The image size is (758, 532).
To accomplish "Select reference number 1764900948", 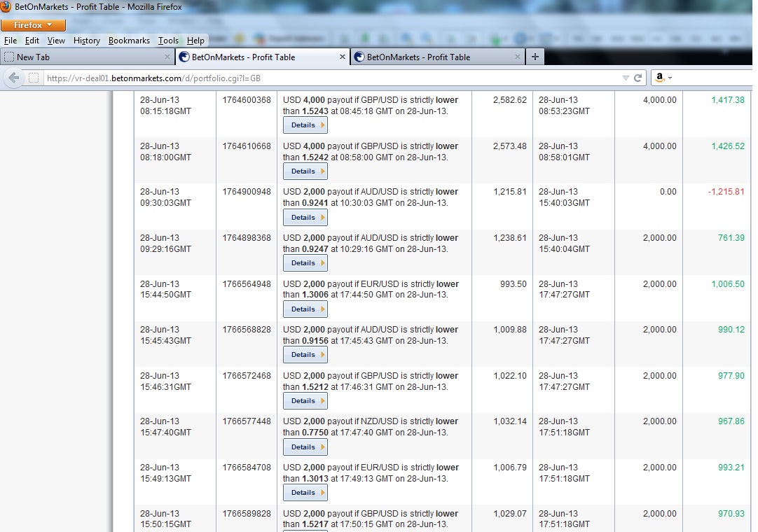I will tap(247, 192).
